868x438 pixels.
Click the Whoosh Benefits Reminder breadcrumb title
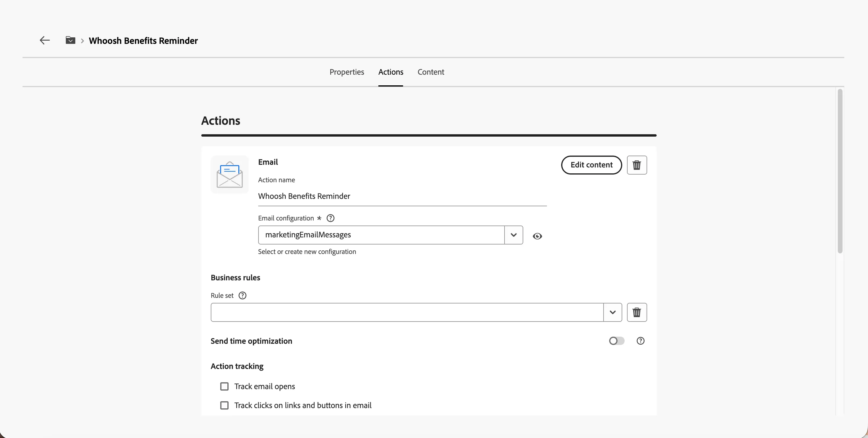tap(143, 41)
